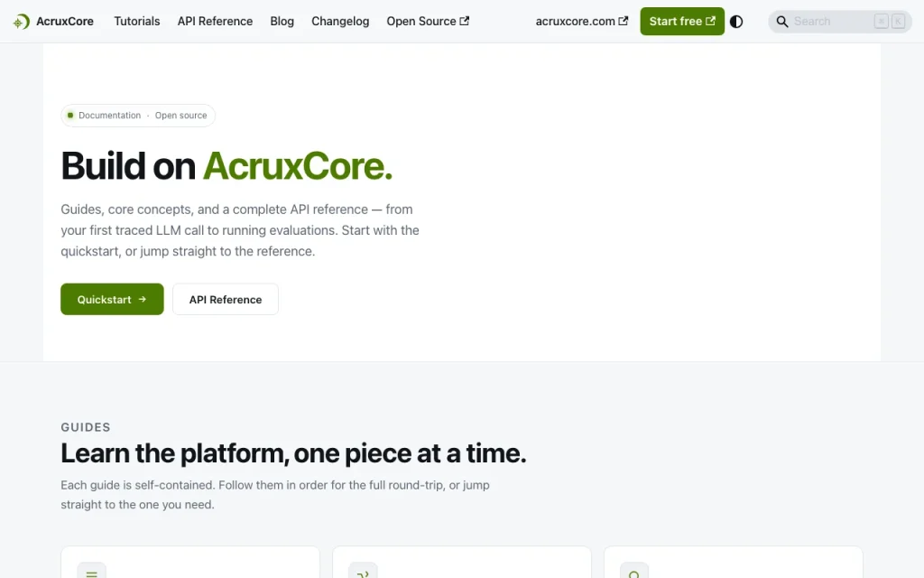Focus the Search input field
The image size is (924, 578).
[x=840, y=22]
